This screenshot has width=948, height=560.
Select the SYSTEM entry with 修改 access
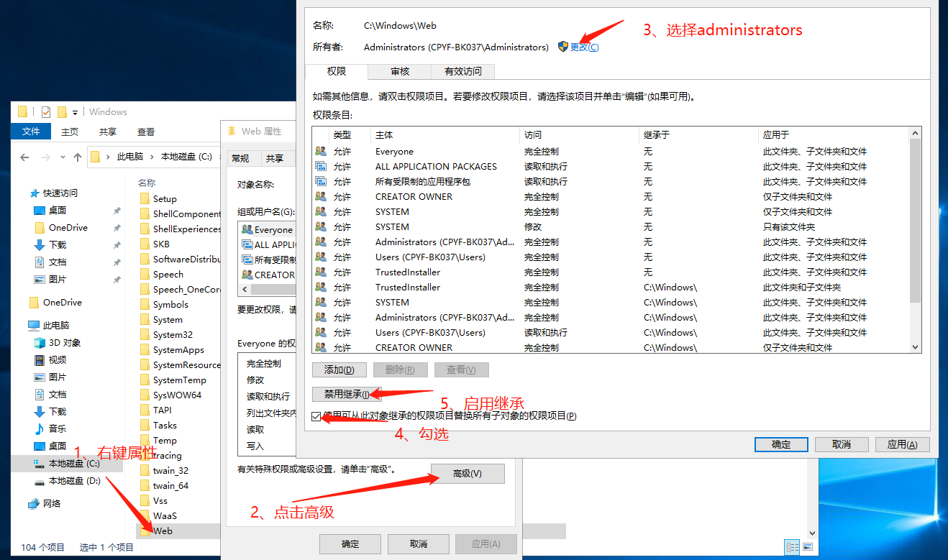pos(611,227)
